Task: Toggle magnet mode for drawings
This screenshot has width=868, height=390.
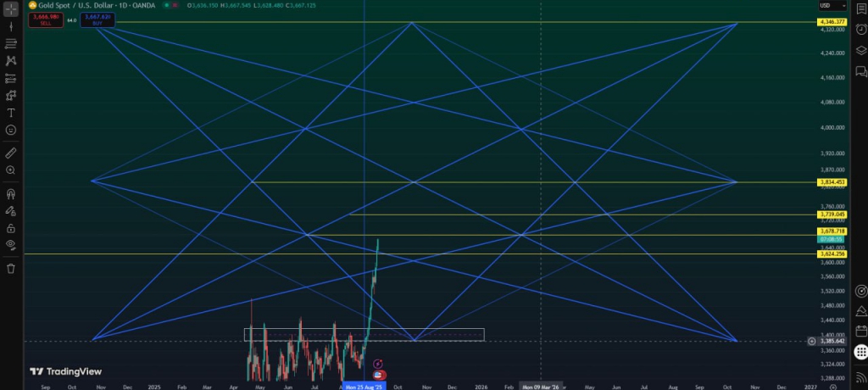Action: (11, 194)
